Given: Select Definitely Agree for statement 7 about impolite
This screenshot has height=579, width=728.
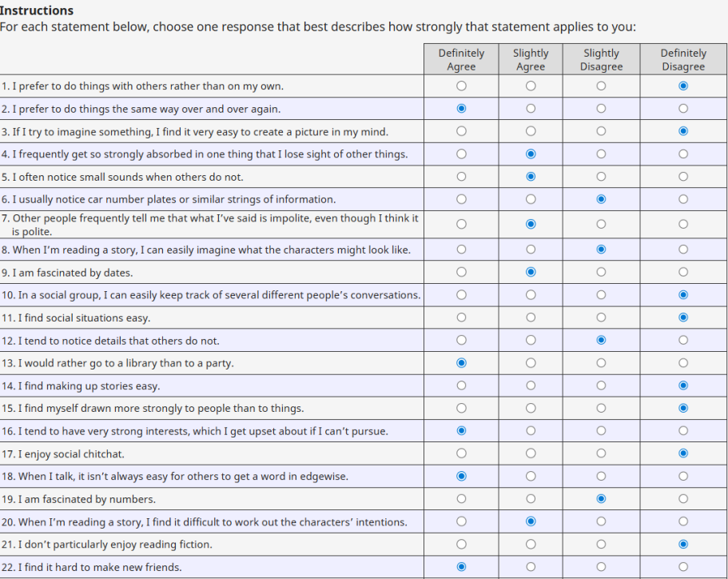Looking at the screenshot, I should pos(461,224).
